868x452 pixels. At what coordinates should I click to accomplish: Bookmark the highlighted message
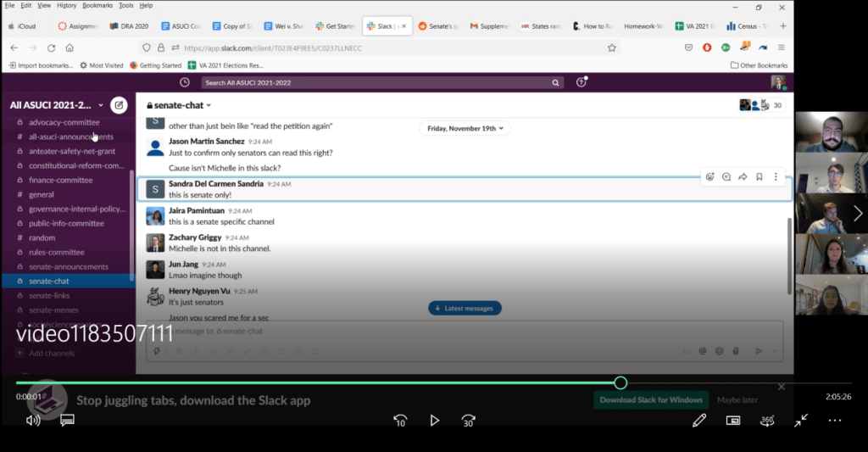coord(759,176)
